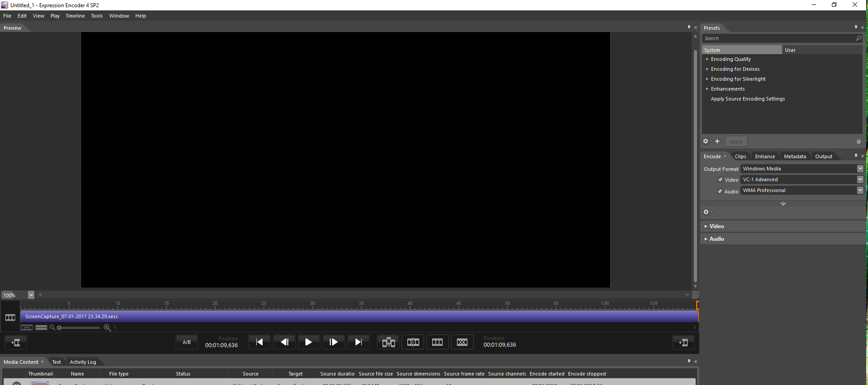
Task: Open the Timeline menu
Action: (75, 16)
